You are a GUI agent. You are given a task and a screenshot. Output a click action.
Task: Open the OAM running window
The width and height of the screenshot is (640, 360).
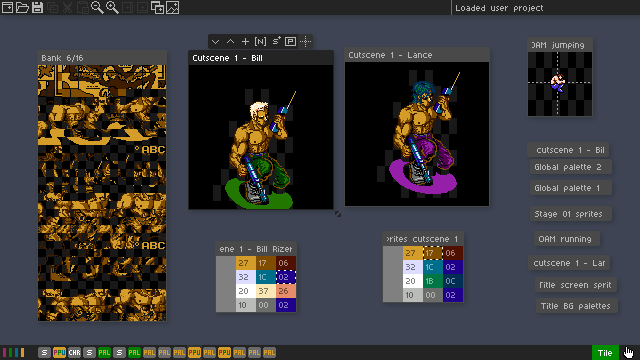tap(566, 239)
